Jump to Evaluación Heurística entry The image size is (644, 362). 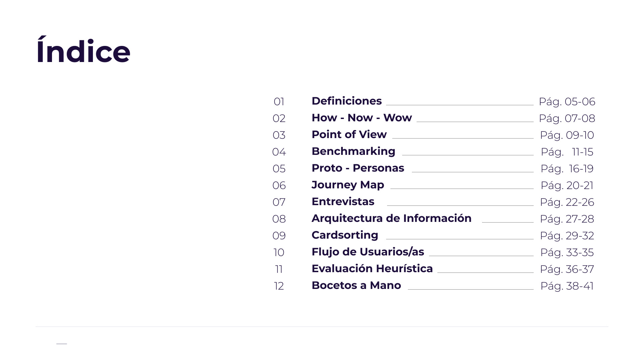372,268
